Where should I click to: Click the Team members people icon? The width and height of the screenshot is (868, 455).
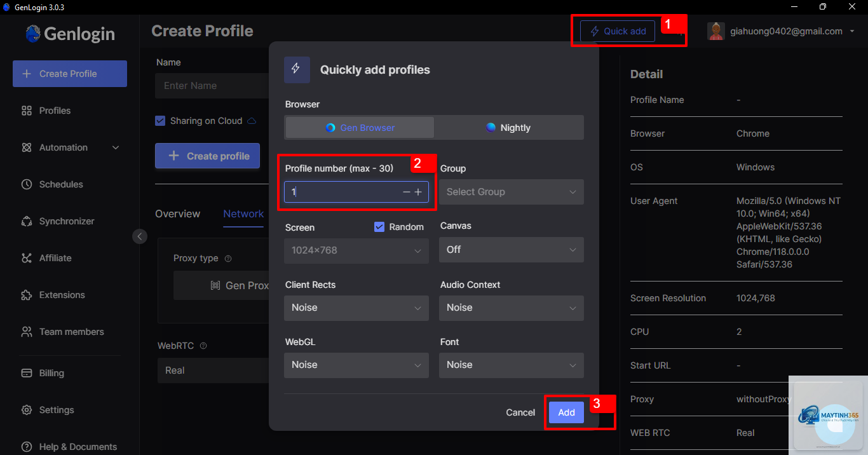27,332
